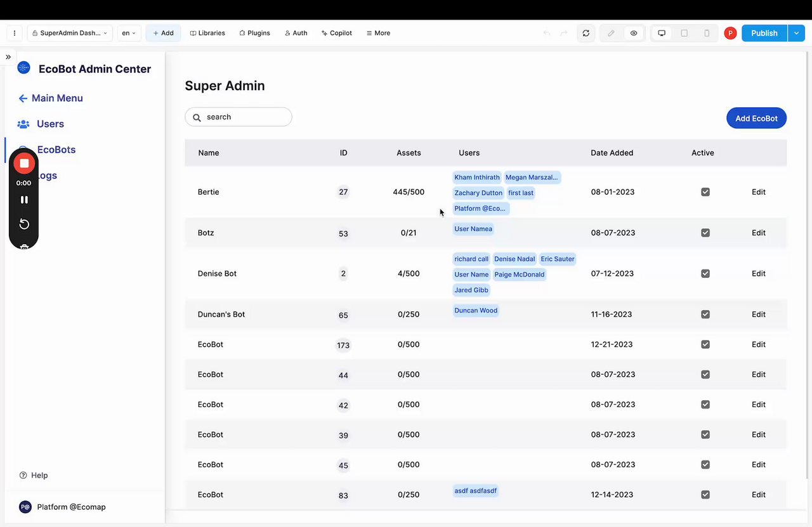
Task: Toggle Active checkbox for EcoBot ID 173
Action: [705, 344]
